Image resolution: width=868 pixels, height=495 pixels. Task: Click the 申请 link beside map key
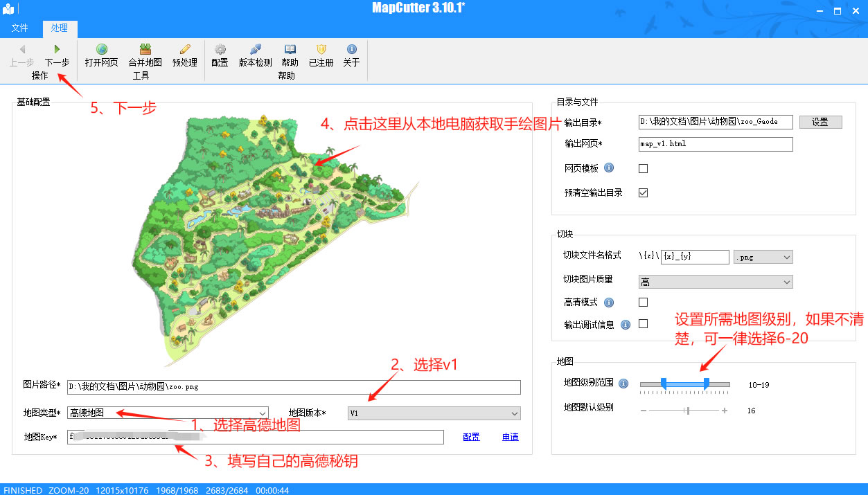coord(509,437)
